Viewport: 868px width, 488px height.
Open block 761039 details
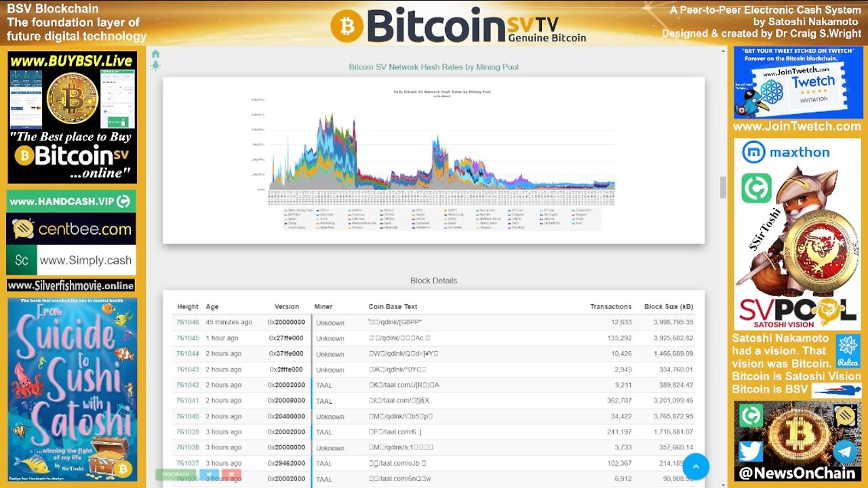pyautogui.click(x=188, y=432)
